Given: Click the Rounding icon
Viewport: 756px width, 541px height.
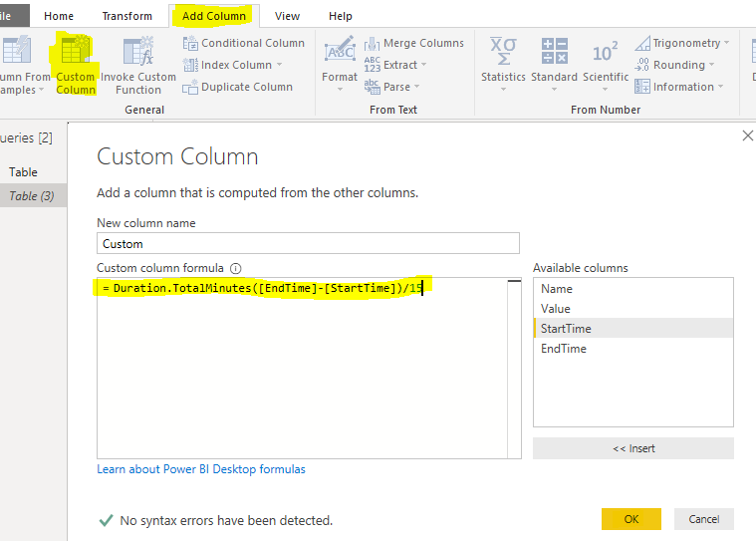Looking at the screenshot, I should tap(642, 65).
